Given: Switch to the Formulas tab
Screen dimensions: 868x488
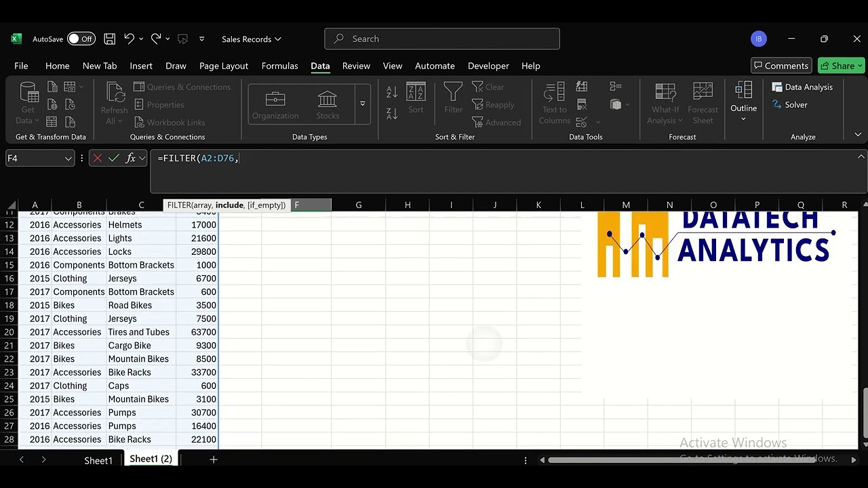Looking at the screenshot, I should click(x=279, y=66).
